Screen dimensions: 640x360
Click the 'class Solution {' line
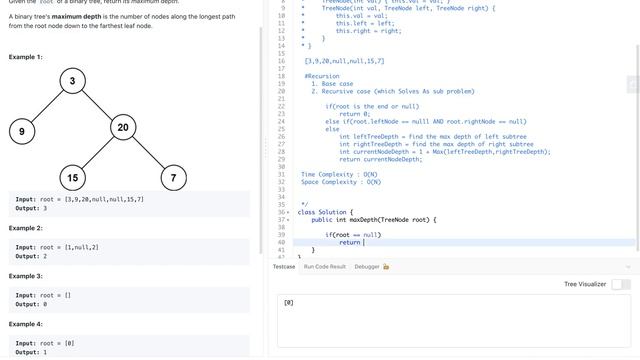point(325,212)
